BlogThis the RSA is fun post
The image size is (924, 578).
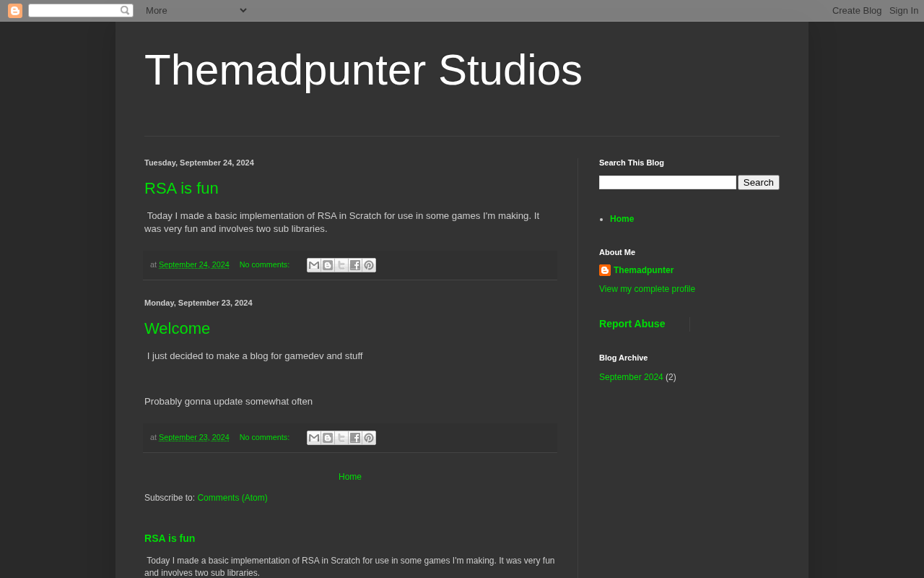(328, 265)
